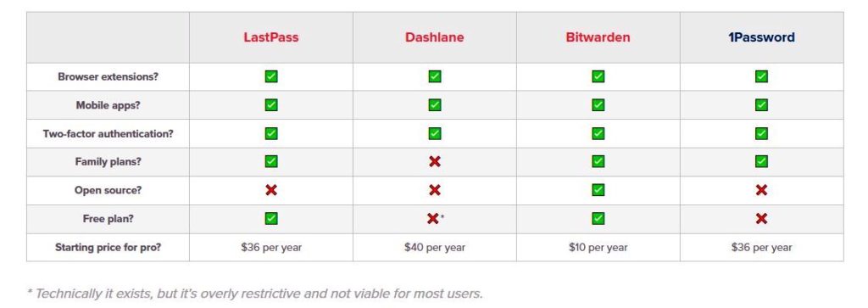The image size is (868, 308).
Task: Click 1Password Two-factor authentication checkmark
Action: tap(762, 133)
